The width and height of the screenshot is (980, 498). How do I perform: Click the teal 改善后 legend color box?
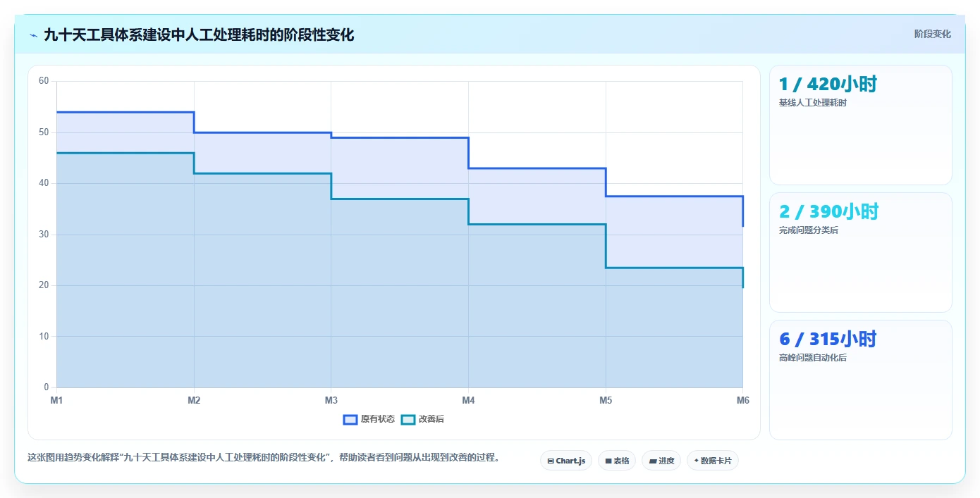[x=408, y=419]
